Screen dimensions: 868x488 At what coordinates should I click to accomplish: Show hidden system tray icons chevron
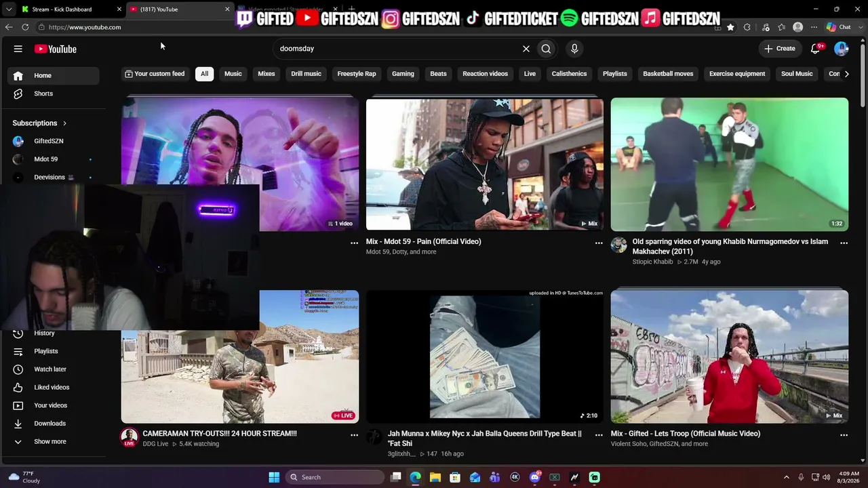(x=787, y=477)
